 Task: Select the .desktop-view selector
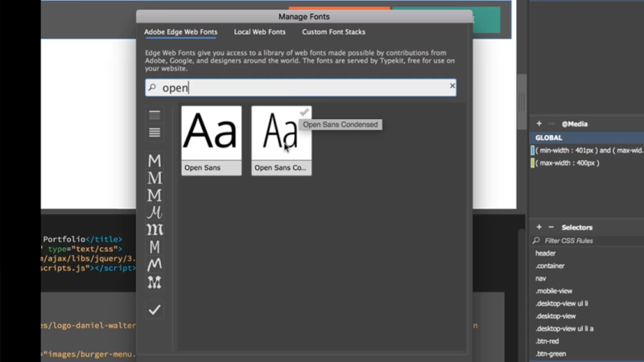pyautogui.click(x=555, y=316)
